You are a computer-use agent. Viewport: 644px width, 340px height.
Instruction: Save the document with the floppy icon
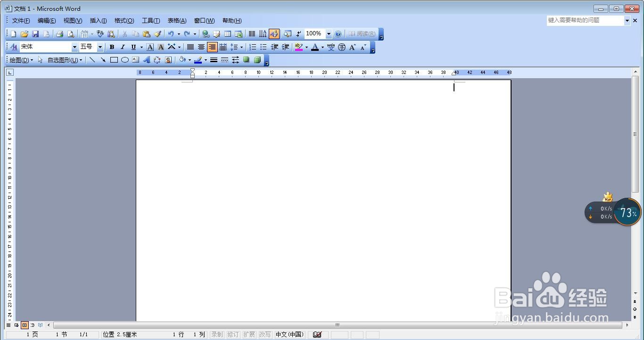point(35,34)
